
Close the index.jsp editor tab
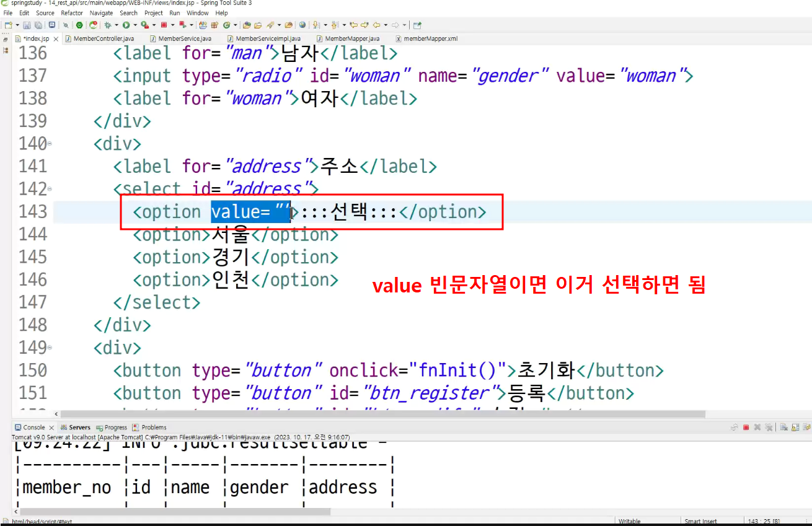coord(56,38)
